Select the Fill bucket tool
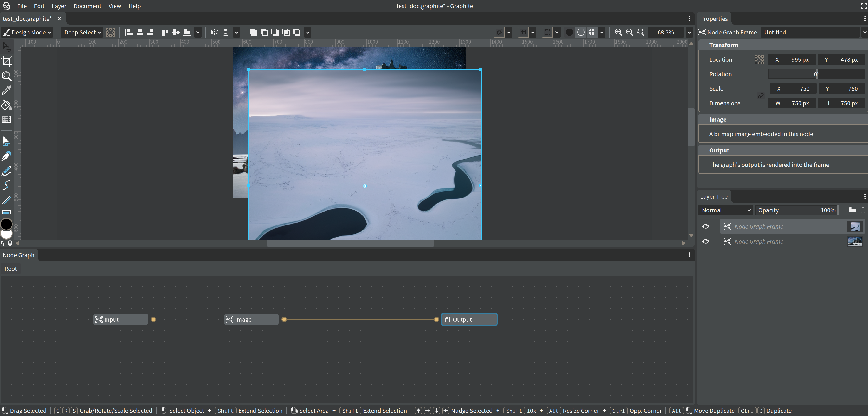This screenshot has height=416, width=868. click(x=7, y=105)
